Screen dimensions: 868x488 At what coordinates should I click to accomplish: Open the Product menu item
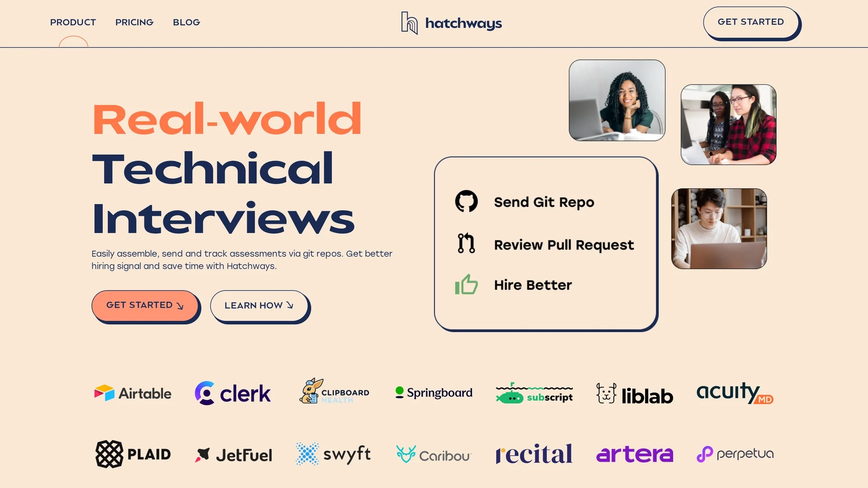(x=73, y=22)
